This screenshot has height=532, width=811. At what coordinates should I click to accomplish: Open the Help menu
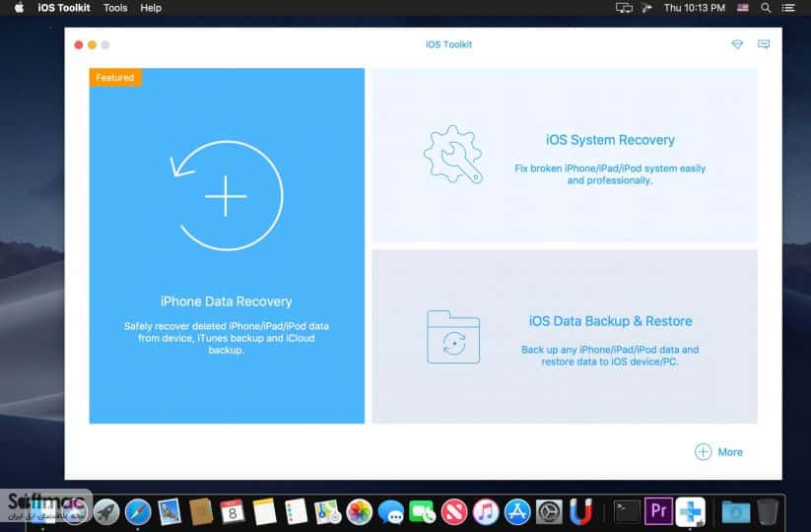click(x=151, y=8)
